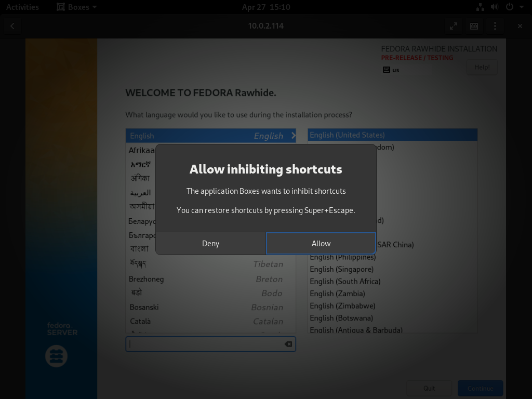Screen dimensions: 532x399
Task: Select English (South Africa) locale
Action: (x=393, y=281)
